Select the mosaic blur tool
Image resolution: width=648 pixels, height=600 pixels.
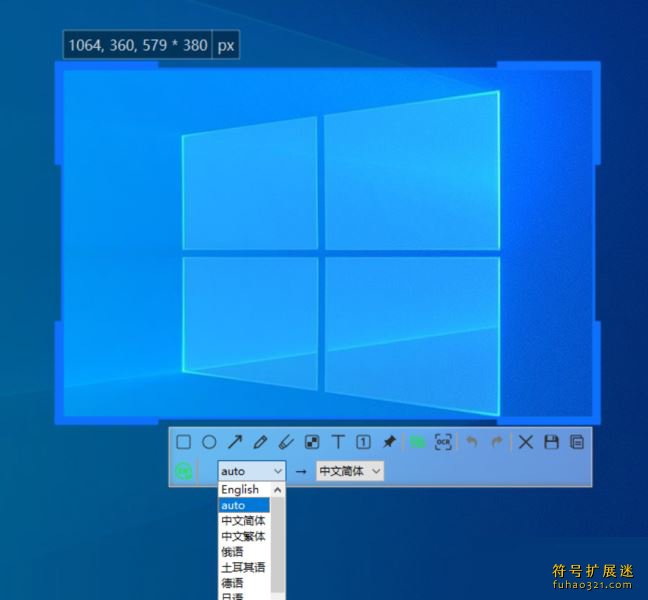click(312, 442)
